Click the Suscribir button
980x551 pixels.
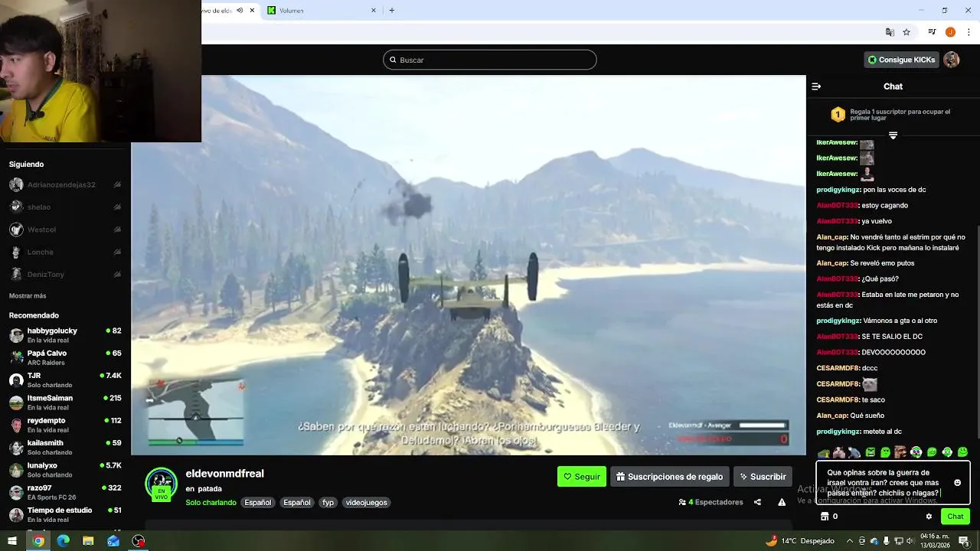point(763,477)
